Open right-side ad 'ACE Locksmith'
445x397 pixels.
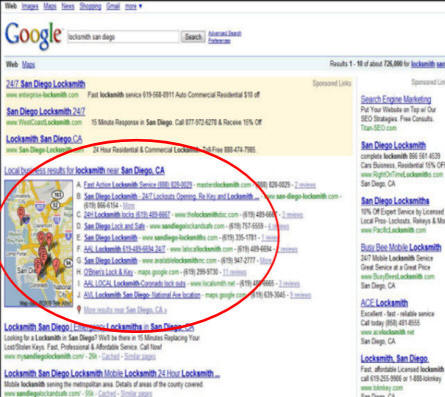[x=384, y=303]
